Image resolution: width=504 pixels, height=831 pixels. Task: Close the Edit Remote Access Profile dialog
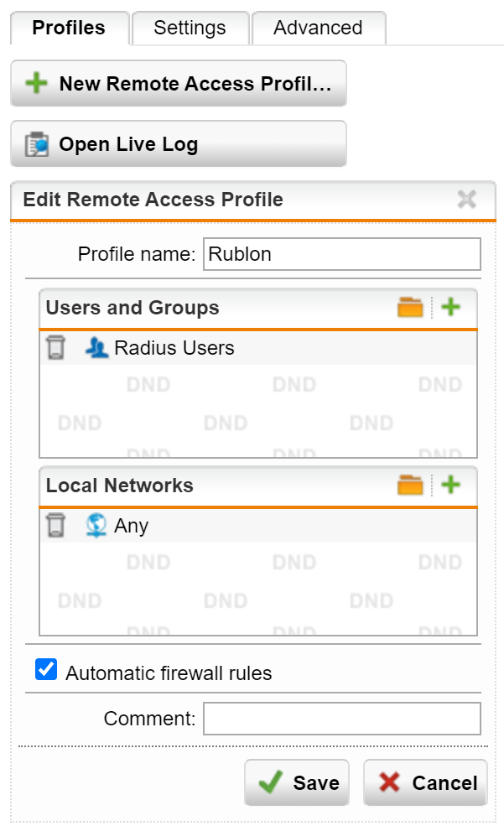tap(466, 200)
